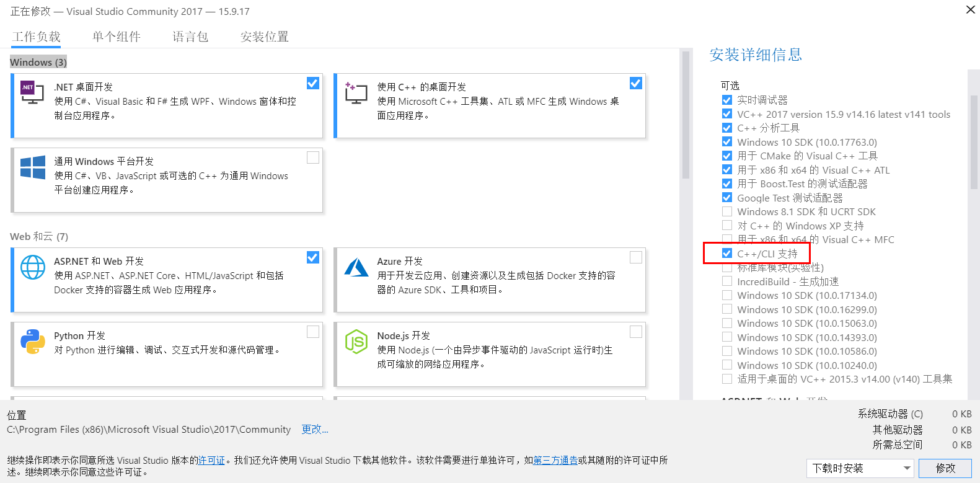Check VC++ 2015.3 v14.00 (v140) 工具集
Screen dimensions: 980x483
727,379
